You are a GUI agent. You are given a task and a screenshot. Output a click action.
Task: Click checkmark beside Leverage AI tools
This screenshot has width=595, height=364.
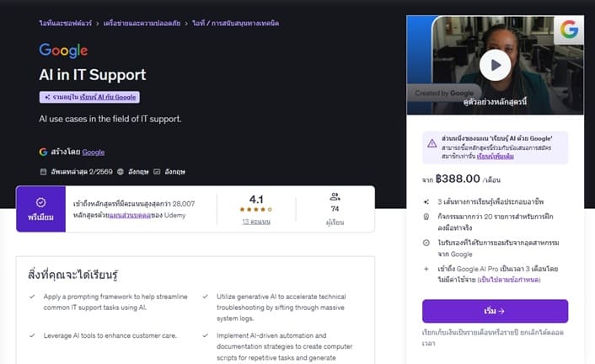tap(32, 335)
